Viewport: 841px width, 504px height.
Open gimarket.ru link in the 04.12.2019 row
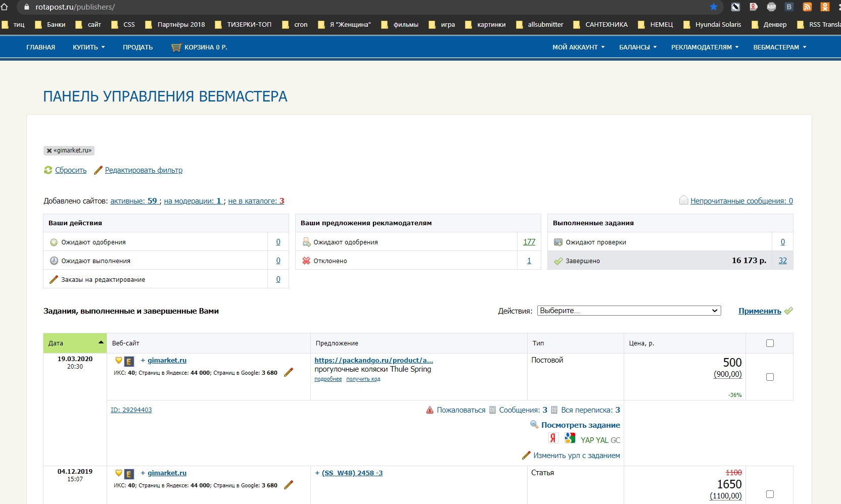point(167,473)
